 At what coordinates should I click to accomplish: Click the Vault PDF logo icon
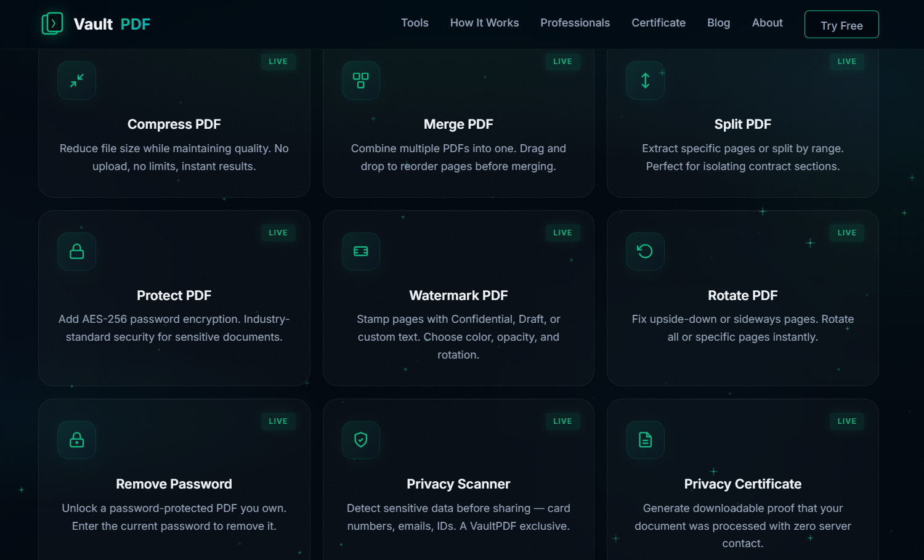52,24
